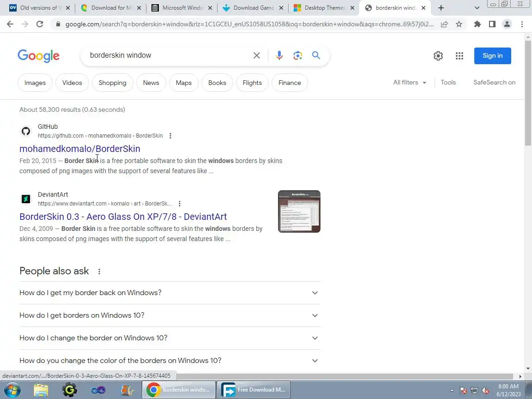Open options for the GitHub result
The image size is (532, 399).
pos(170,136)
